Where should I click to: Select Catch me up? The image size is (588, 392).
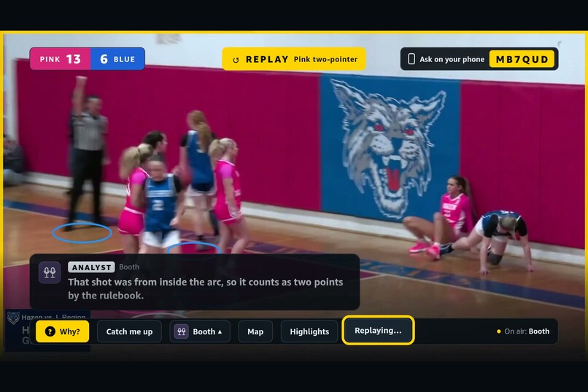129,331
